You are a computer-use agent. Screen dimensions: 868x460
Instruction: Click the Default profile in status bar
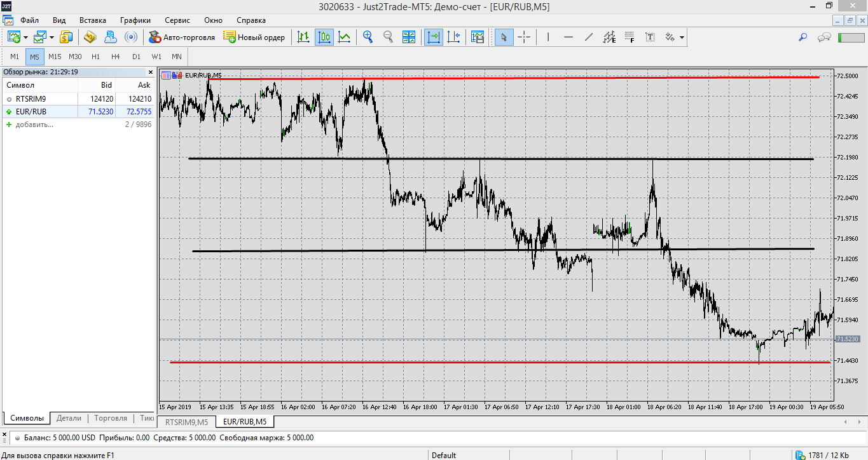(444, 455)
